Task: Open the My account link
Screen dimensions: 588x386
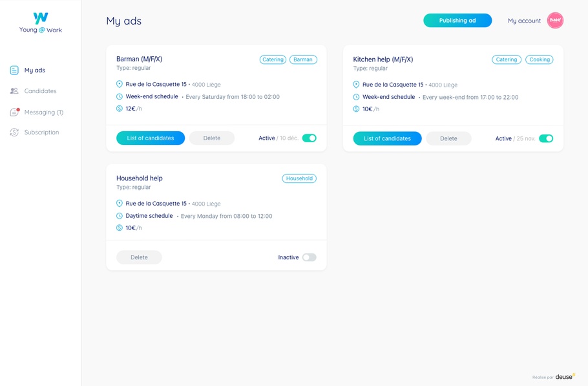Action: [524, 21]
